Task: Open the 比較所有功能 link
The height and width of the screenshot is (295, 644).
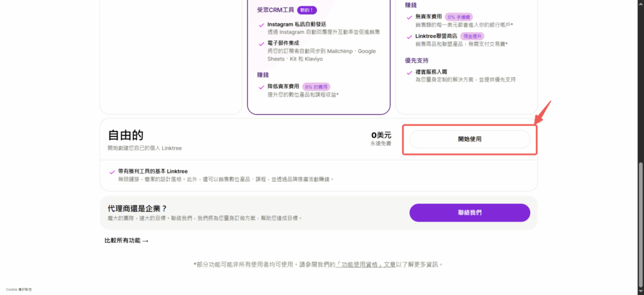Action: [123, 240]
